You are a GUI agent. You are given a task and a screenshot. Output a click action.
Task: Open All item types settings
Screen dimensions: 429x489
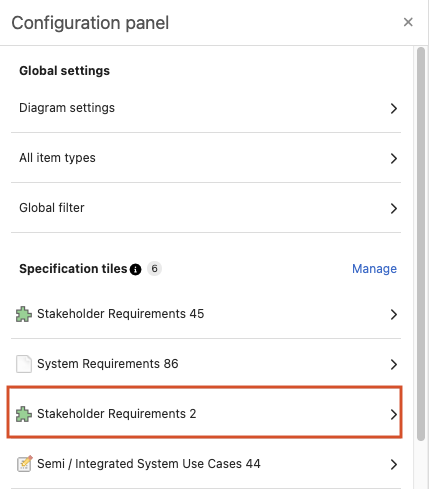click(x=206, y=158)
